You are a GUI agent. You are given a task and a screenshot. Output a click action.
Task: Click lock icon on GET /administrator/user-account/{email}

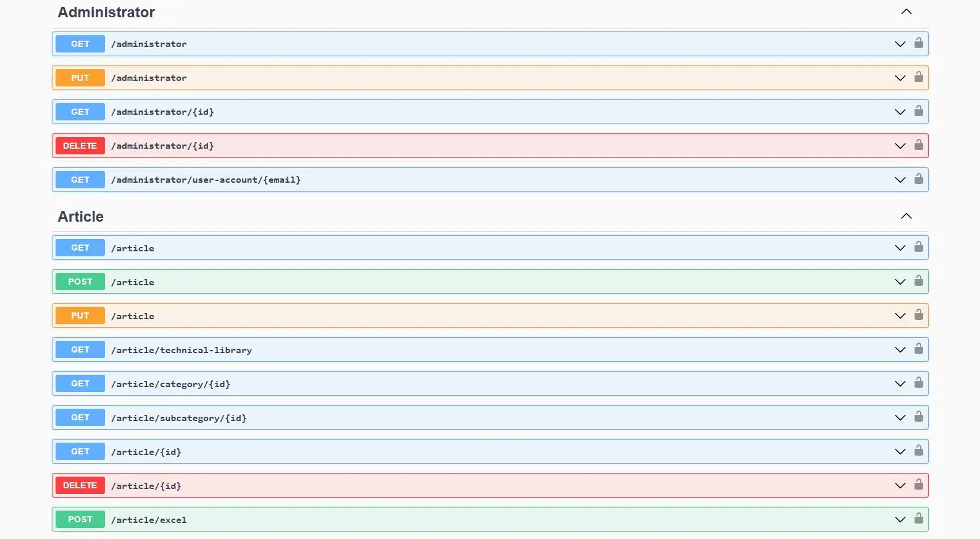pyautogui.click(x=918, y=179)
